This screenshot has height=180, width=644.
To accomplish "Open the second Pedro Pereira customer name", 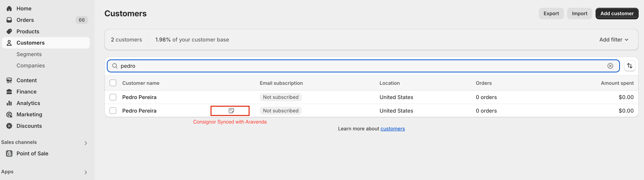I will 139,111.
